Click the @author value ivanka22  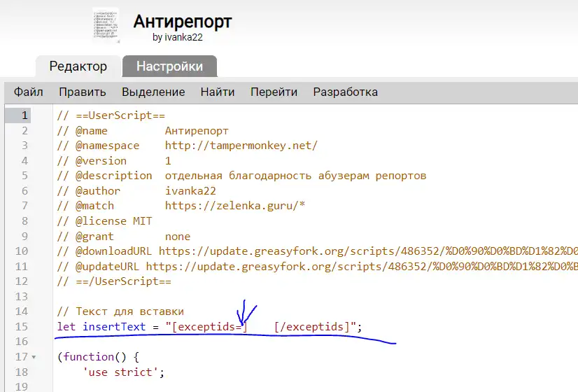pyautogui.click(x=190, y=191)
